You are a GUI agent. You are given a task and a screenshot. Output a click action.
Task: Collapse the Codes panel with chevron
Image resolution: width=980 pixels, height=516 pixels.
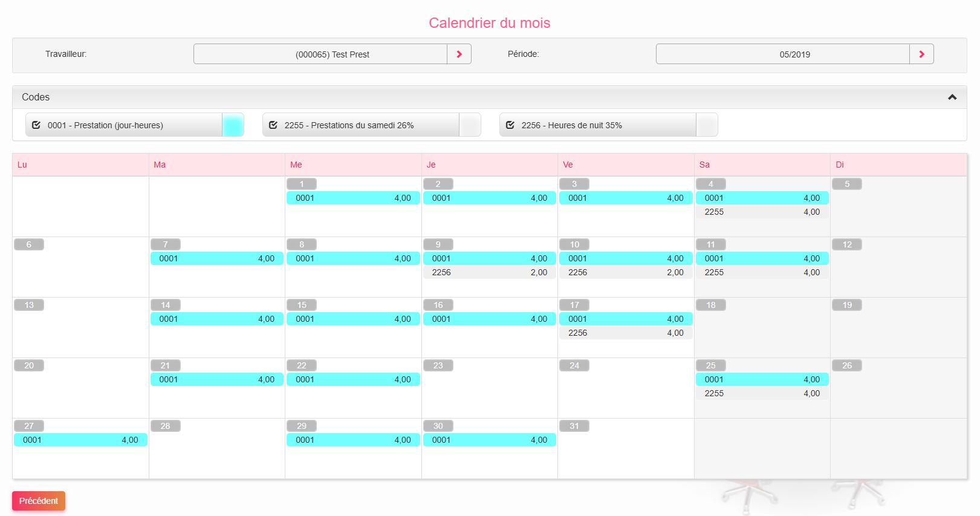[952, 97]
